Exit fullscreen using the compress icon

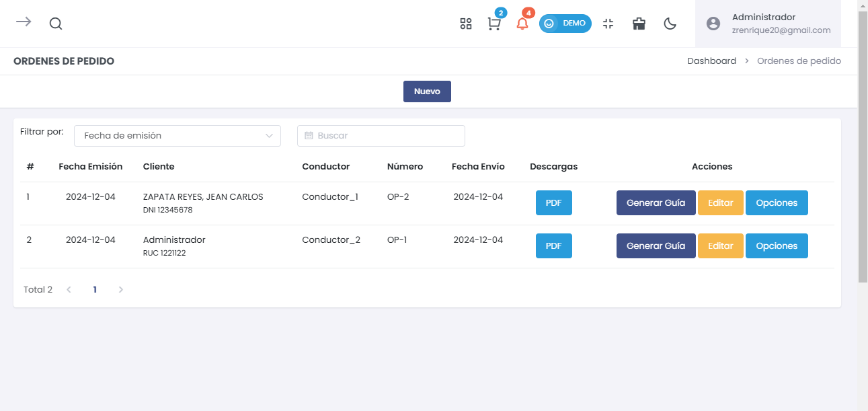pos(608,24)
